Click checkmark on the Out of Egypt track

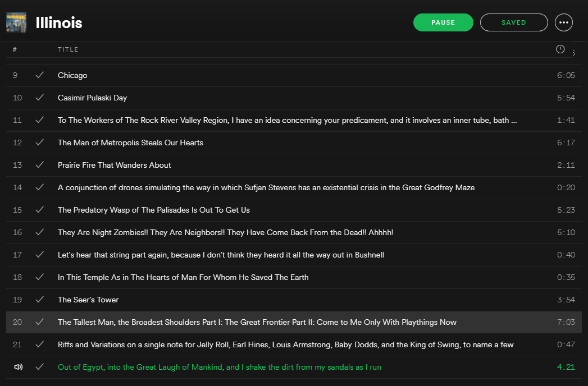point(39,367)
